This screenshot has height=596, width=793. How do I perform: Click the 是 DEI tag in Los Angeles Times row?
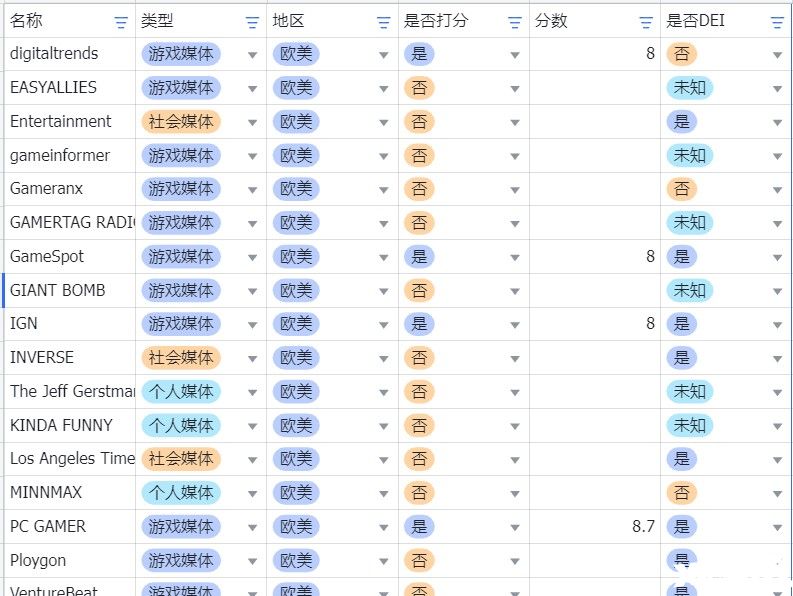(x=681, y=459)
